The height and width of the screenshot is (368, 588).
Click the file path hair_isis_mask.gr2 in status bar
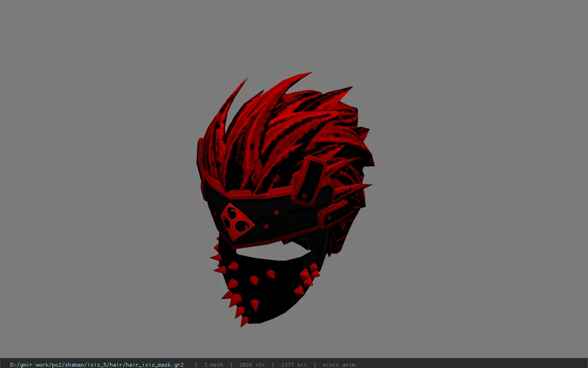coord(97,365)
